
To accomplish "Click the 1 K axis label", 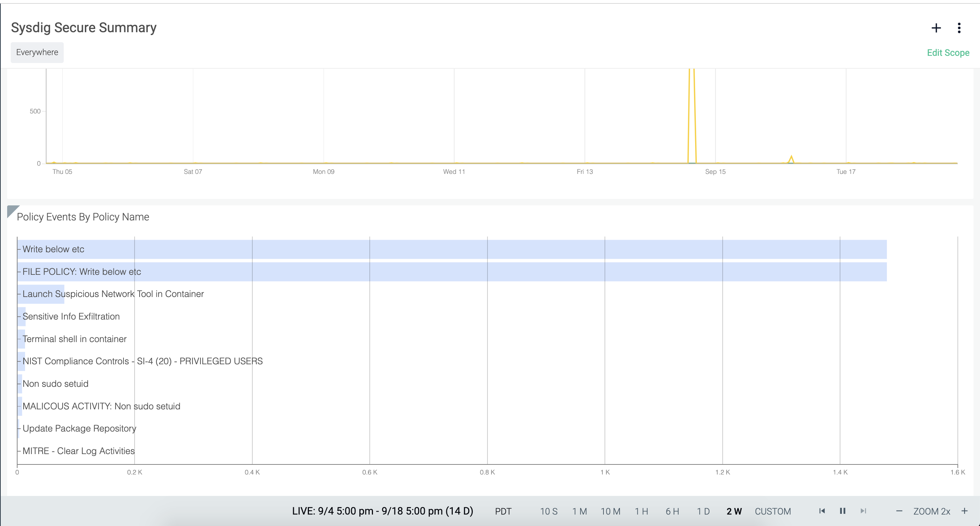I will pos(605,472).
